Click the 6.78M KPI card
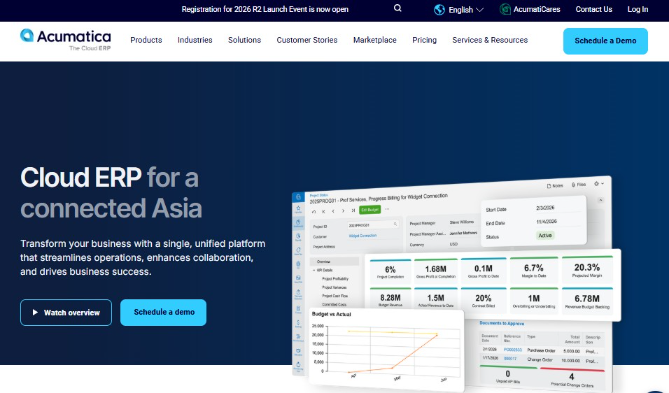The image size is (669, 393). click(x=587, y=301)
